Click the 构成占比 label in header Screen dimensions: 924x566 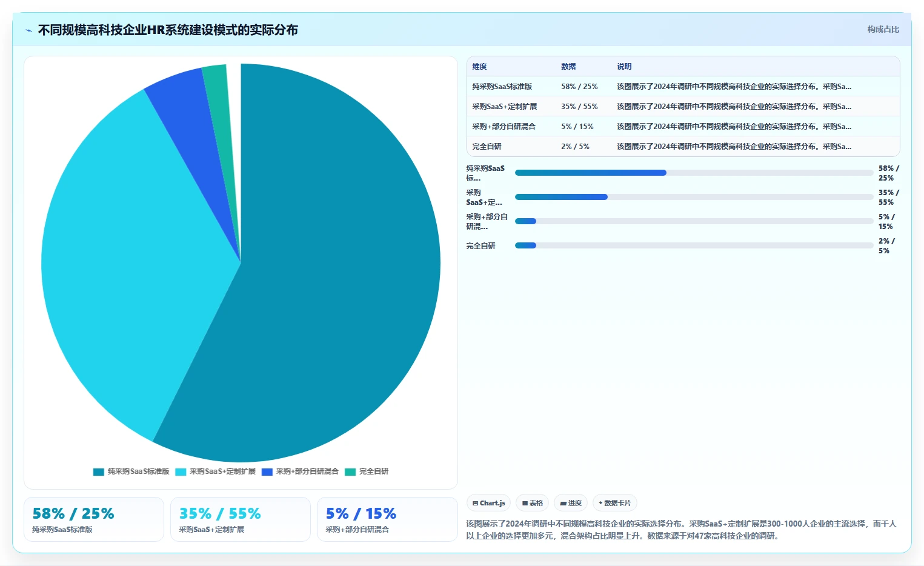click(x=883, y=29)
